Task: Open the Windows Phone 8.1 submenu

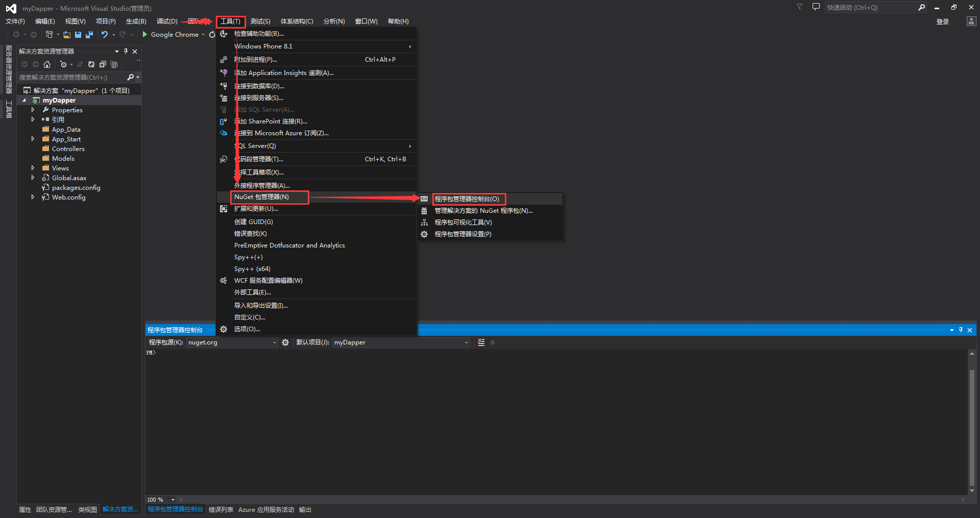Action: (316, 46)
